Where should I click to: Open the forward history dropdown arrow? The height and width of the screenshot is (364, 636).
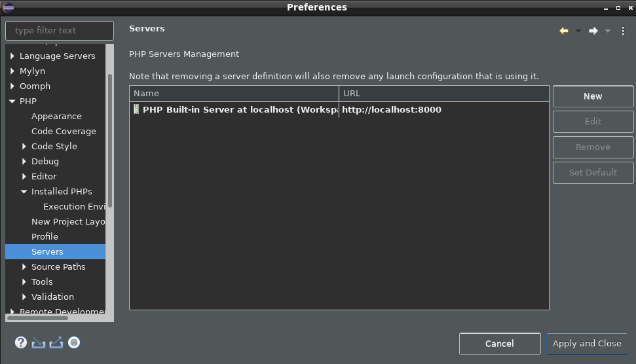click(x=608, y=31)
